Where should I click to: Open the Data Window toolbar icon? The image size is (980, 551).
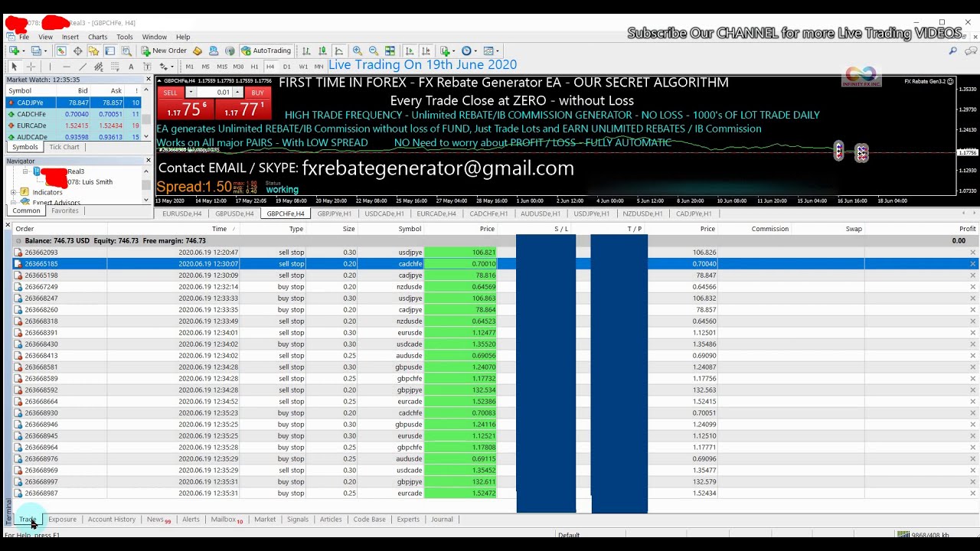pos(77,51)
